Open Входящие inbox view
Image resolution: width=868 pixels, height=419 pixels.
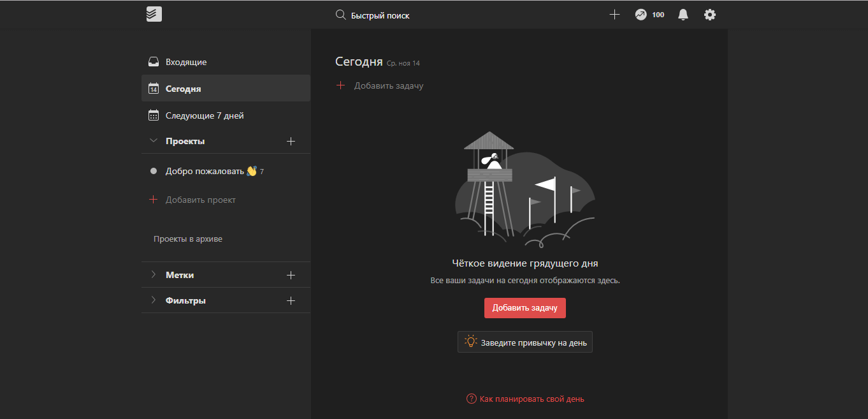pyautogui.click(x=186, y=62)
